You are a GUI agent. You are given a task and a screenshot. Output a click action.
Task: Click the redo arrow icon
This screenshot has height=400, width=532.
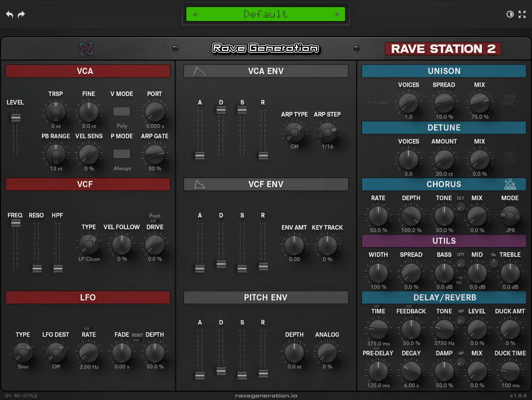pyautogui.click(x=22, y=15)
